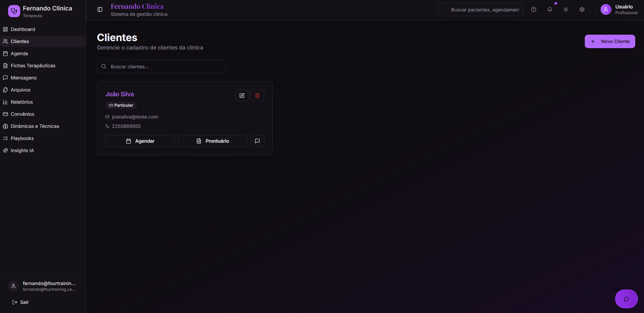This screenshot has height=313, width=644.
Task: Click the Fernando Clinica stethoscope logo
Action: [x=14, y=11]
